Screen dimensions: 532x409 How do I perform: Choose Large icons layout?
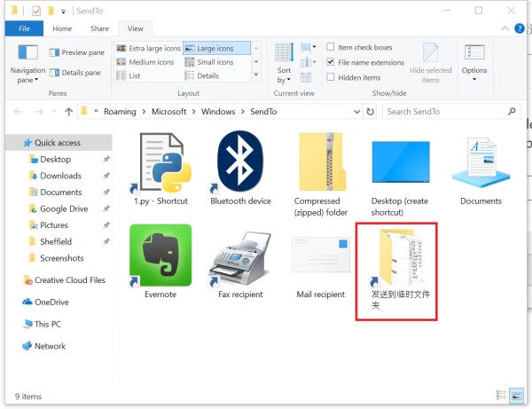tap(216, 48)
